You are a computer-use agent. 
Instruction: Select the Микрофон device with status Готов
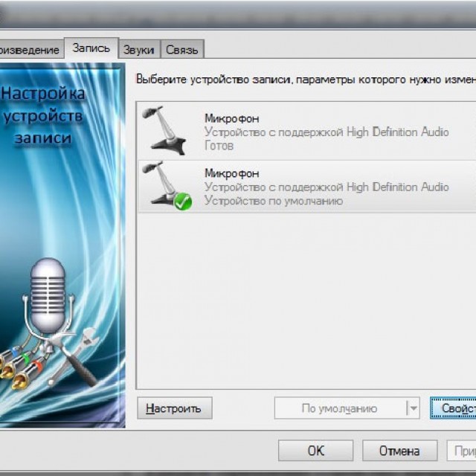306,132
